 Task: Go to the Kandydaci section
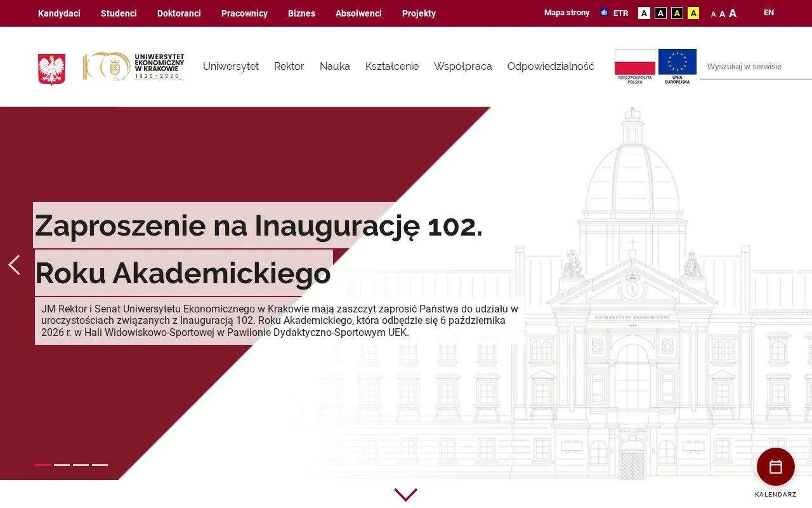click(59, 13)
